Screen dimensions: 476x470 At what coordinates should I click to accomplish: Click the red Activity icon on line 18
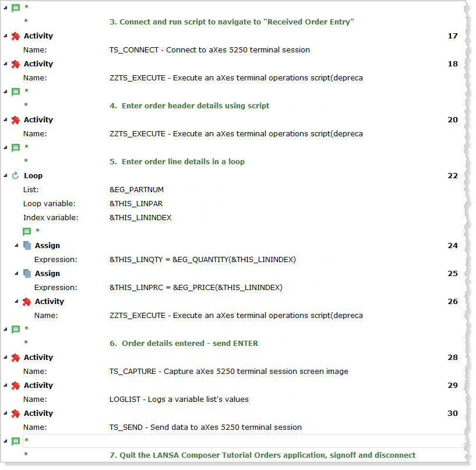[x=16, y=64]
